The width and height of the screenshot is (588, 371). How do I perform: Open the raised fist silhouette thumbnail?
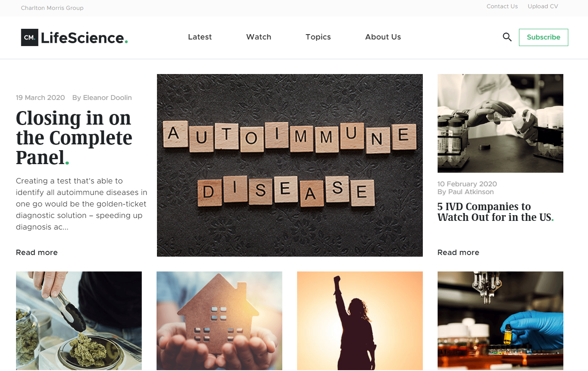tap(360, 321)
